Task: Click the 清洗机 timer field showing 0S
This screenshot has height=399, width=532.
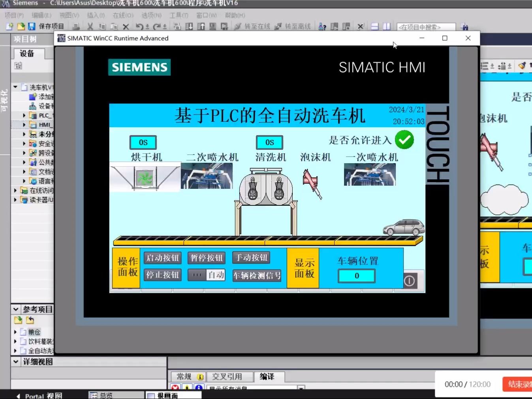Action: tap(269, 143)
